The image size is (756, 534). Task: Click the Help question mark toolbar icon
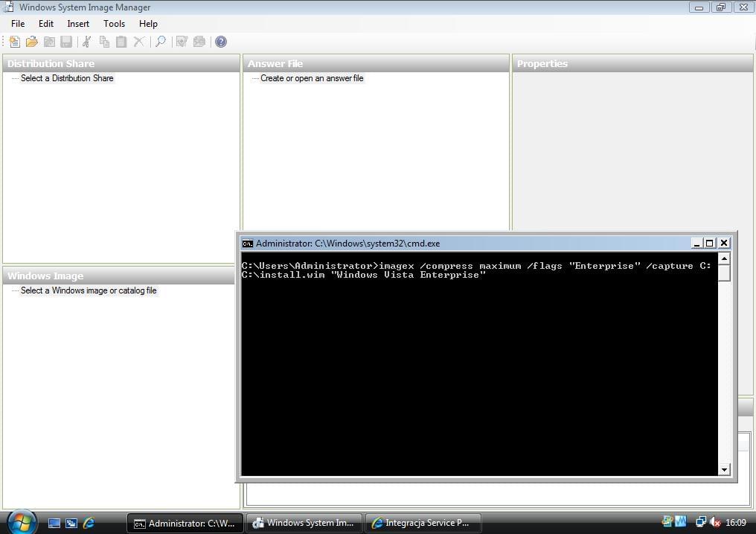click(x=221, y=42)
